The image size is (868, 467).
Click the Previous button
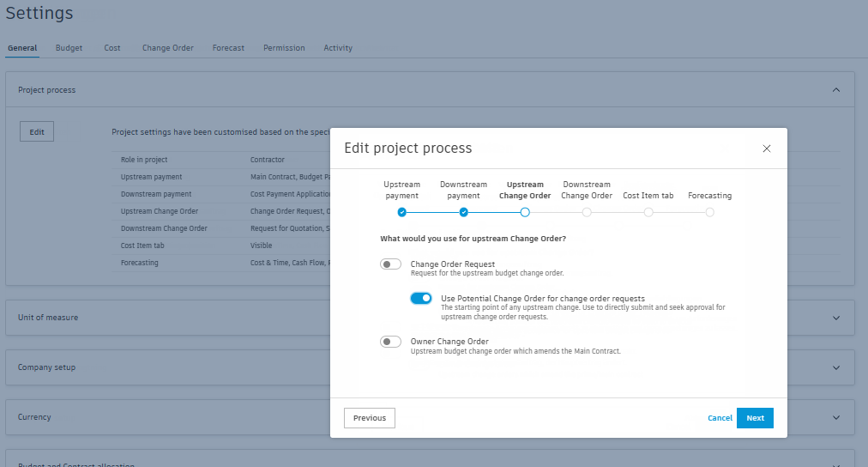(370, 418)
